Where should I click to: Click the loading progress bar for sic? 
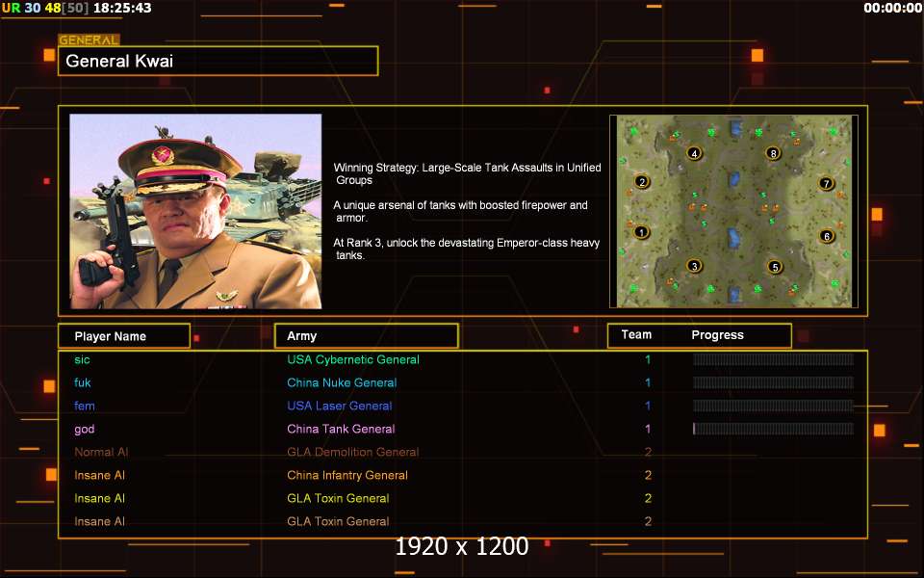[x=773, y=359]
